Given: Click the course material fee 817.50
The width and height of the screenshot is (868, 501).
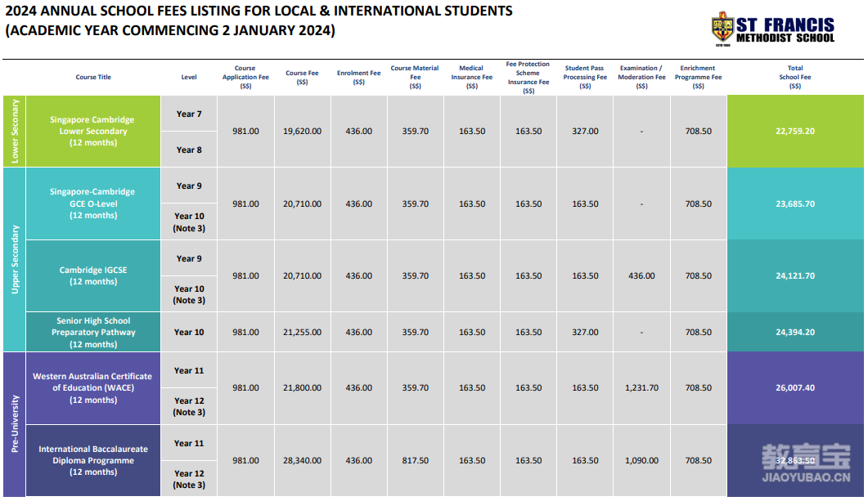Looking at the screenshot, I should [x=415, y=460].
